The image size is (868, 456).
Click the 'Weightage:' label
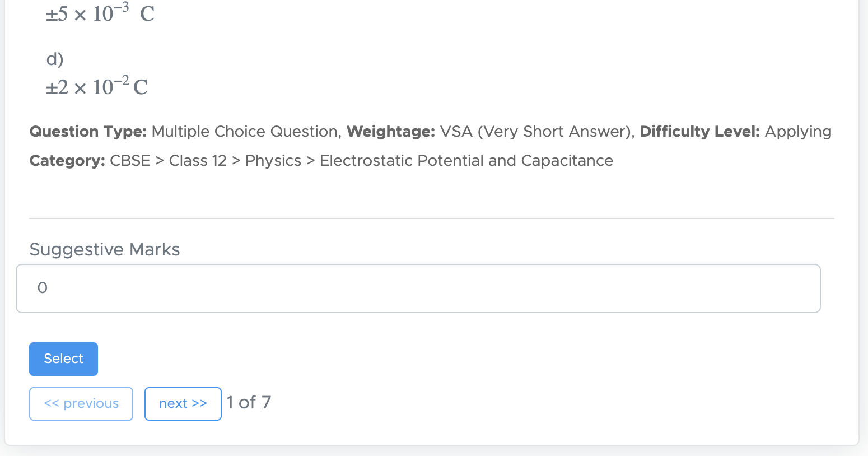[390, 132]
